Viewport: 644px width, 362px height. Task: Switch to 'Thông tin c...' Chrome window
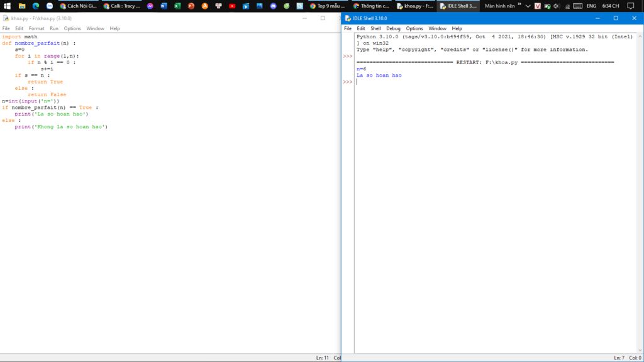371,6
